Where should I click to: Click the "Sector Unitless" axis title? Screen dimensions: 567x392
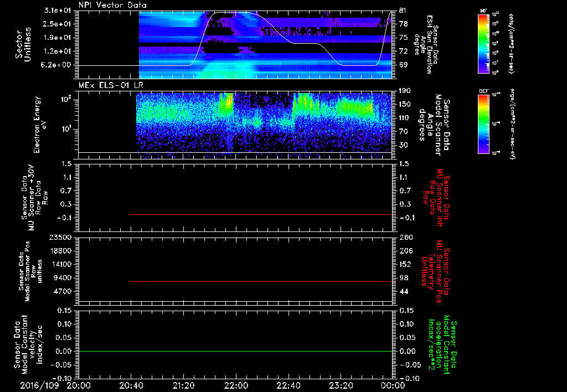click(x=23, y=44)
